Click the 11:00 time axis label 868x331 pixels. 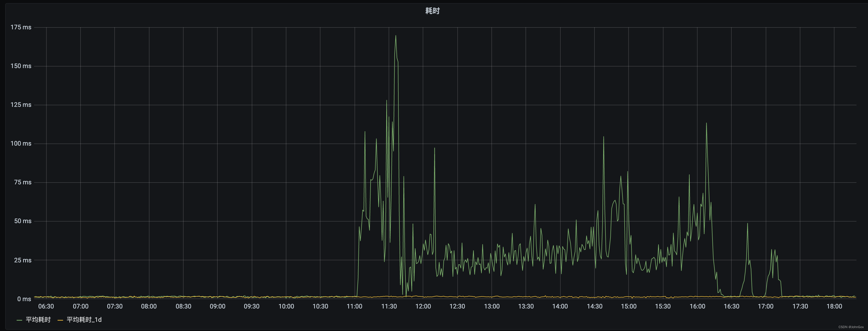pyautogui.click(x=355, y=306)
